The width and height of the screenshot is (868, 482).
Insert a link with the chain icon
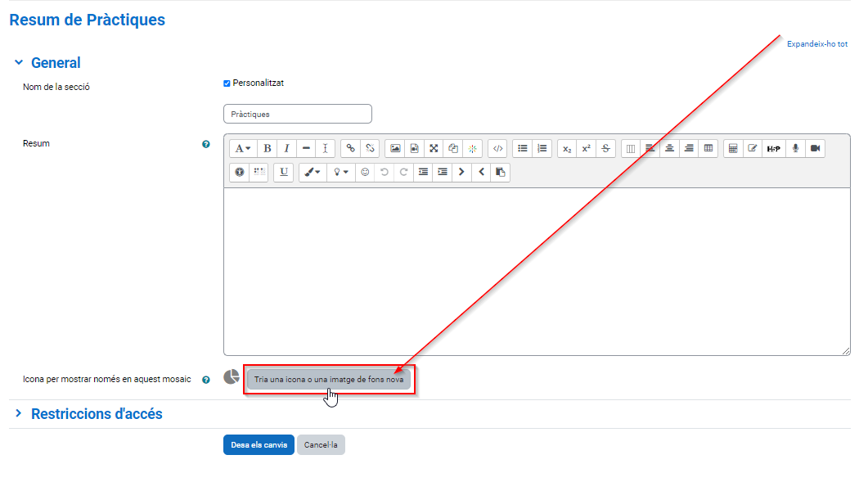[x=350, y=148]
